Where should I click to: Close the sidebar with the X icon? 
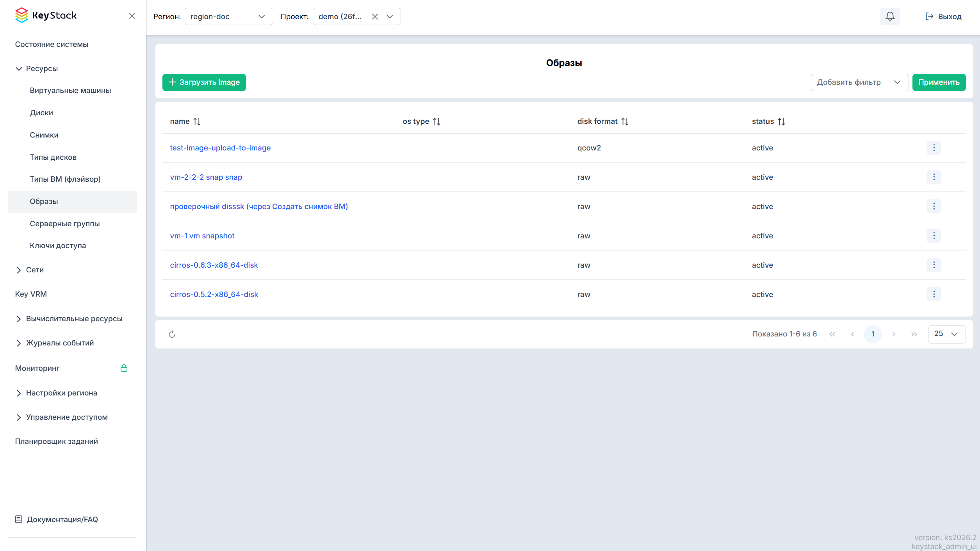(132, 16)
